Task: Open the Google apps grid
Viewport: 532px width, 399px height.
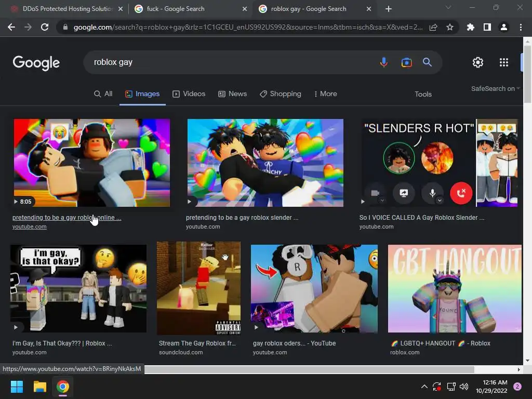Action: pyautogui.click(x=504, y=62)
